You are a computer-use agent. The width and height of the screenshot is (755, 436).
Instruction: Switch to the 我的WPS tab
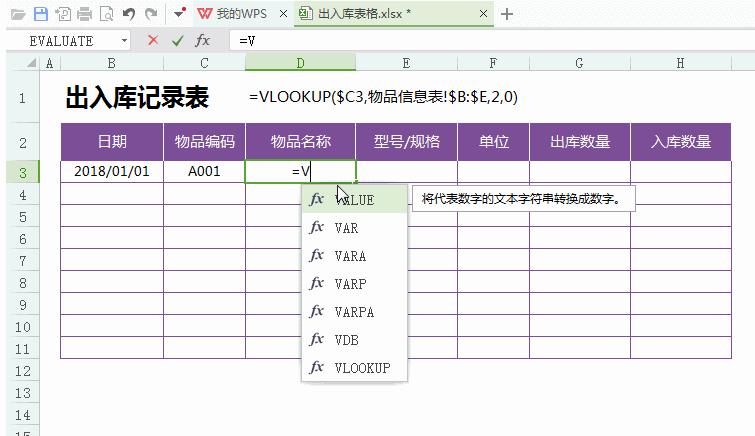[x=241, y=14]
